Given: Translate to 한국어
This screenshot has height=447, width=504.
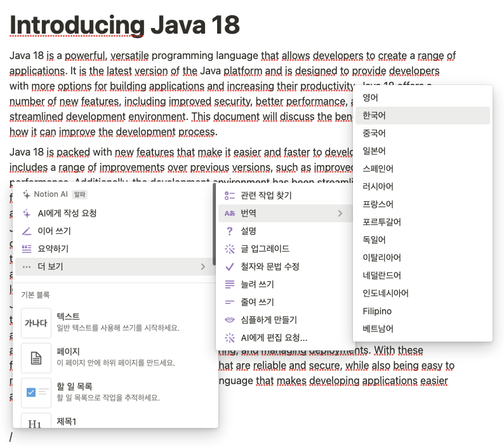Looking at the screenshot, I should tap(423, 116).
